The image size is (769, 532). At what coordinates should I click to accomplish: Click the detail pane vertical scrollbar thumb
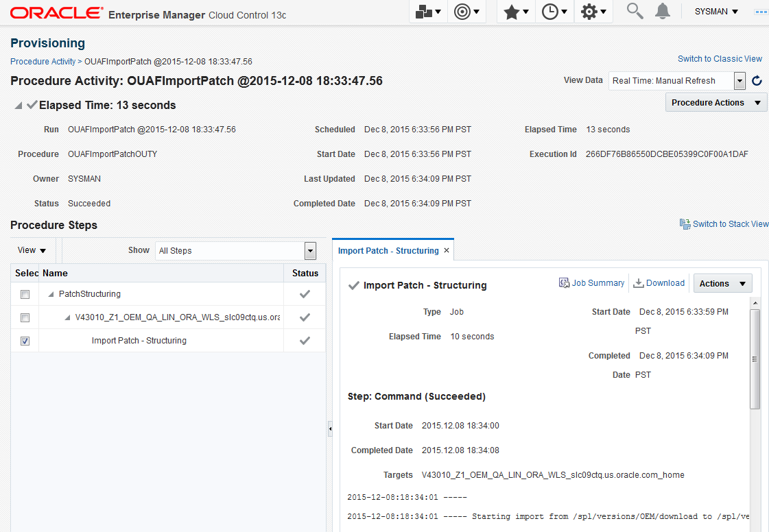[x=755, y=359]
